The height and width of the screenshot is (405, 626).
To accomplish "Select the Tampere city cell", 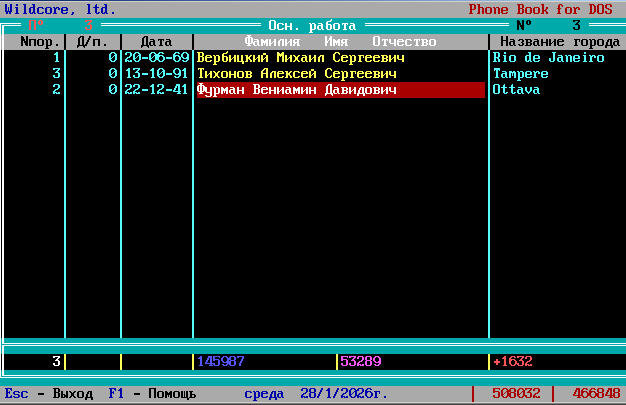I will [520, 74].
